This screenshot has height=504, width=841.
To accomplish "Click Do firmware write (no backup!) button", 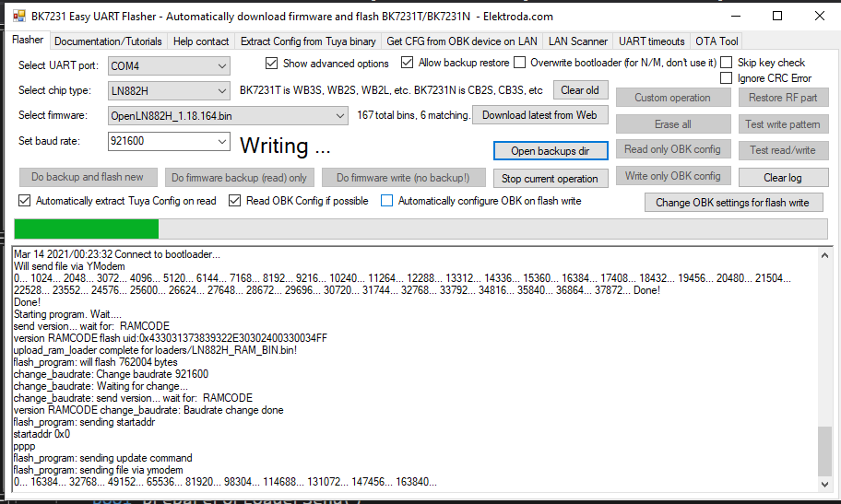I will point(403,178).
